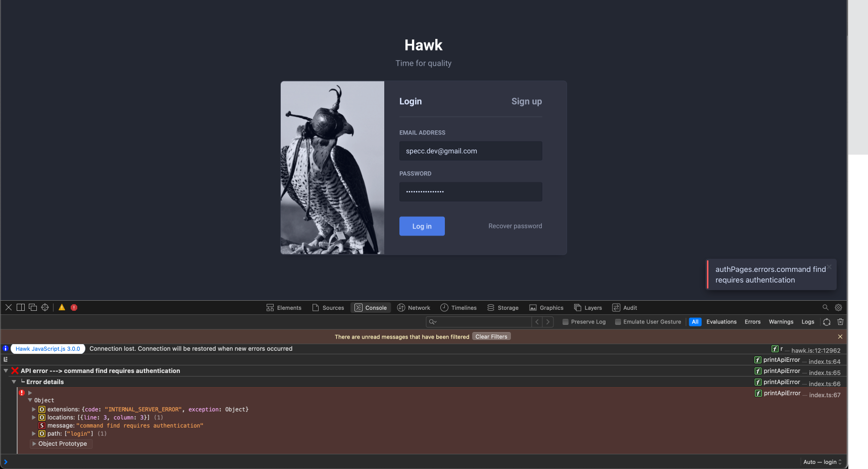Expand the Object Prototype node
The height and width of the screenshot is (469, 868).
pyautogui.click(x=34, y=444)
